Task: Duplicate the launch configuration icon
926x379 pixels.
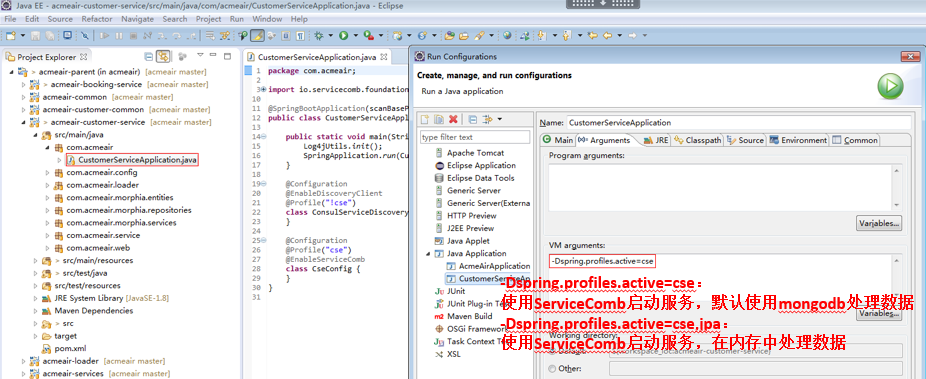Action: click(x=439, y=119)
